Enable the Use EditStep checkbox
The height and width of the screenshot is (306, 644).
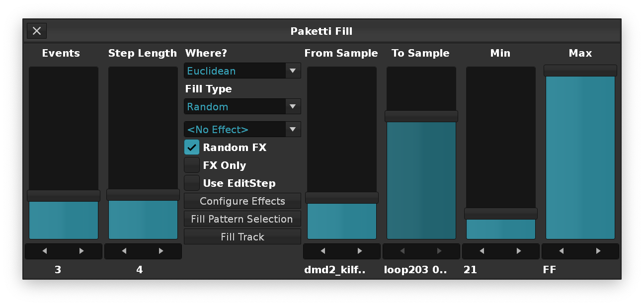click(192, 183)
